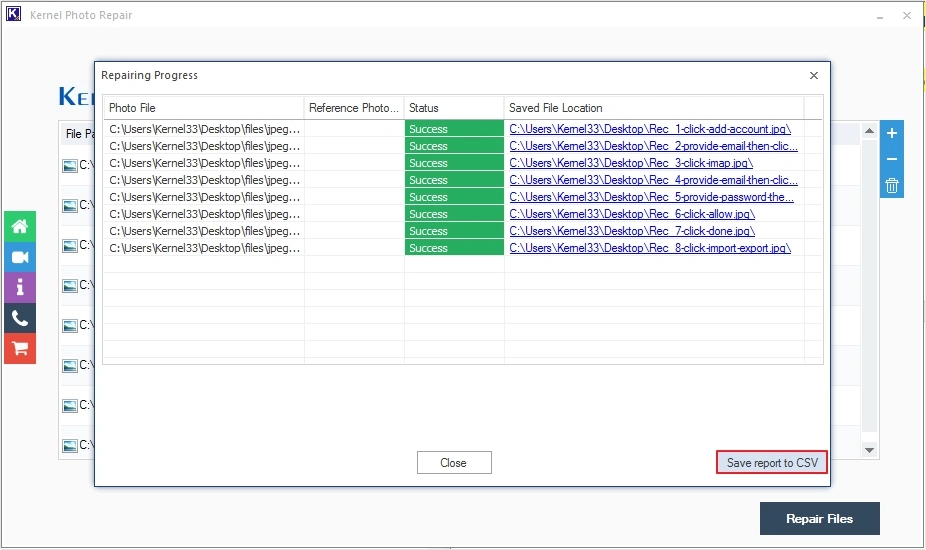Click the file list scrollbar down arrow
The height and width of the screenshot is (550, 926).
(x=869, y=451)
